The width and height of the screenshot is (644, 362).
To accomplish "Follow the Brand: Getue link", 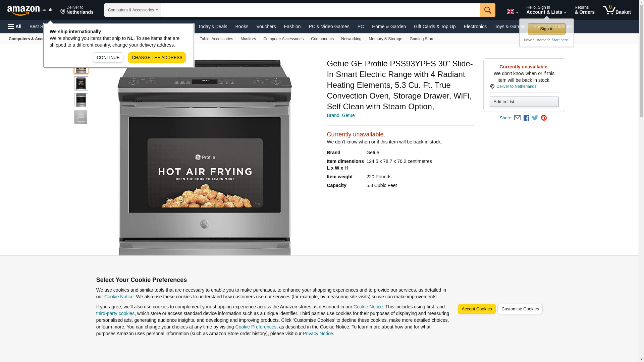I will click(x=340, y=115).
